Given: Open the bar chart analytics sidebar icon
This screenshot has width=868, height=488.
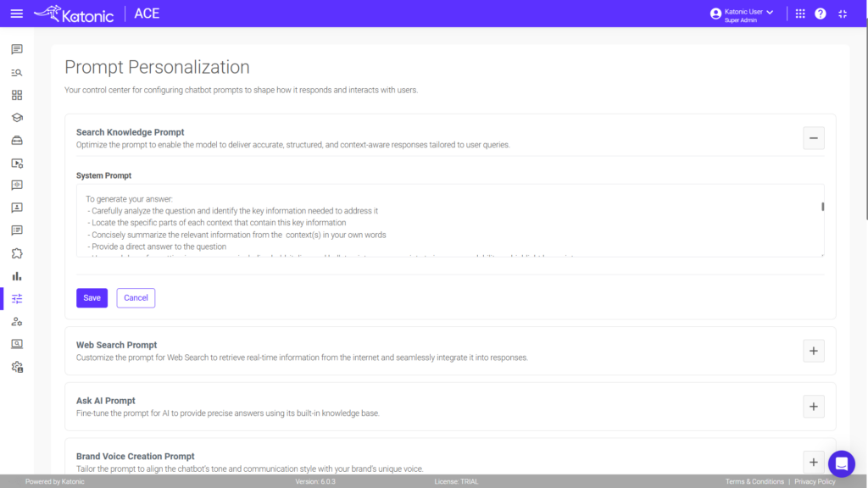Looking at the screenshot, I should (x=17, y=276).
